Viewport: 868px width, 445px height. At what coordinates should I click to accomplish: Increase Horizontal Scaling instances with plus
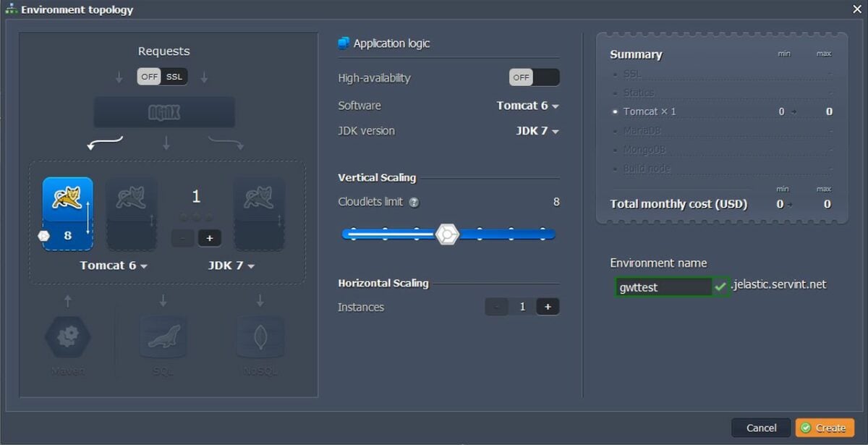coord(548,307)
